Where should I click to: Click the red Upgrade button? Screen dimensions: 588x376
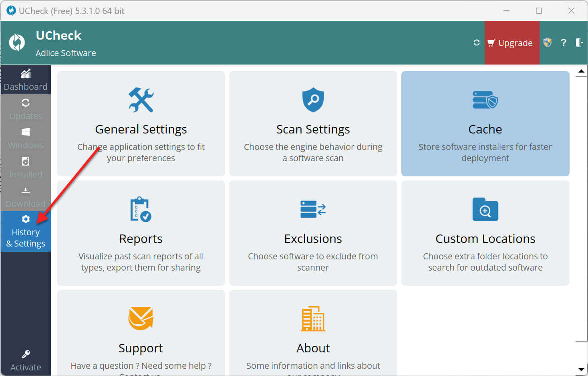[512, 43]
